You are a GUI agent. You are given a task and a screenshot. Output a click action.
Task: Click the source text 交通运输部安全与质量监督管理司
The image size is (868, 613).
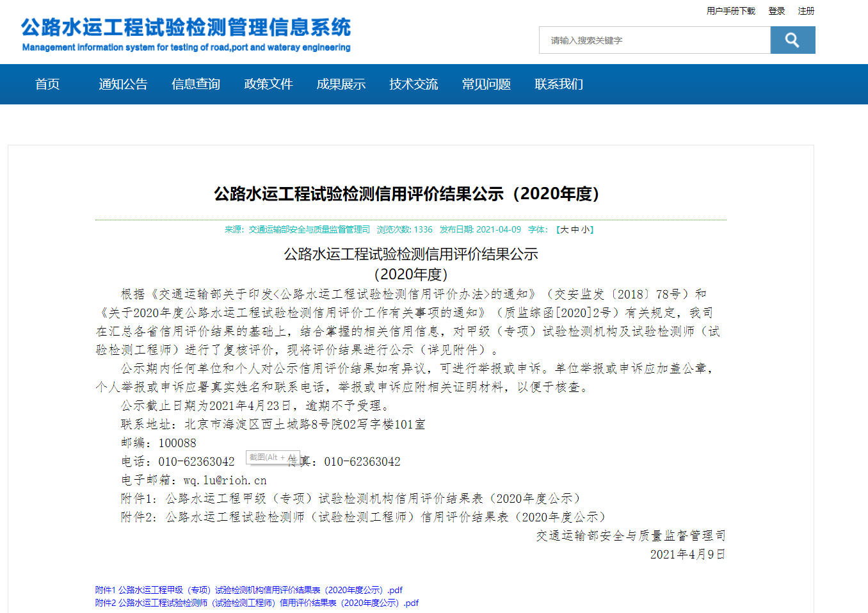click(x=309, y=229)
